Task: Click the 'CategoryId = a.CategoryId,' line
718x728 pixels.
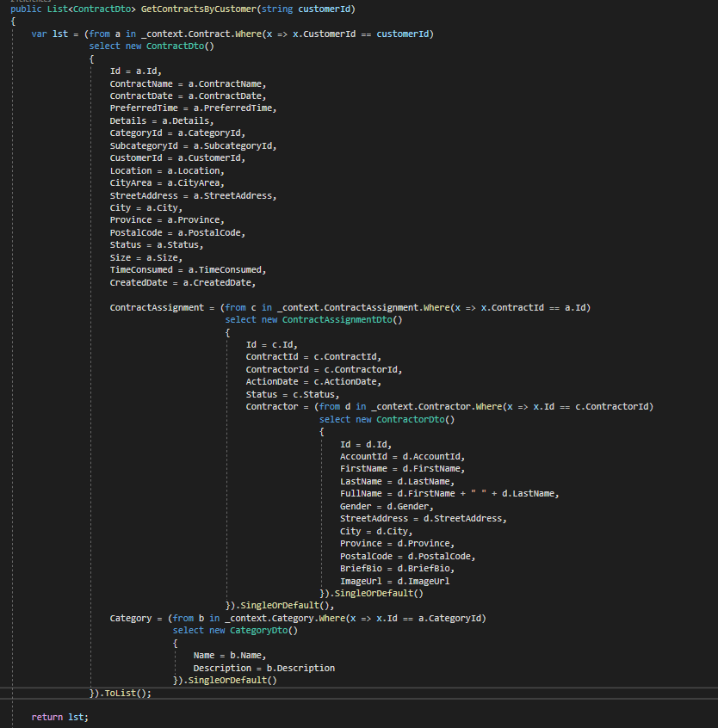Action: pos(177,133)
